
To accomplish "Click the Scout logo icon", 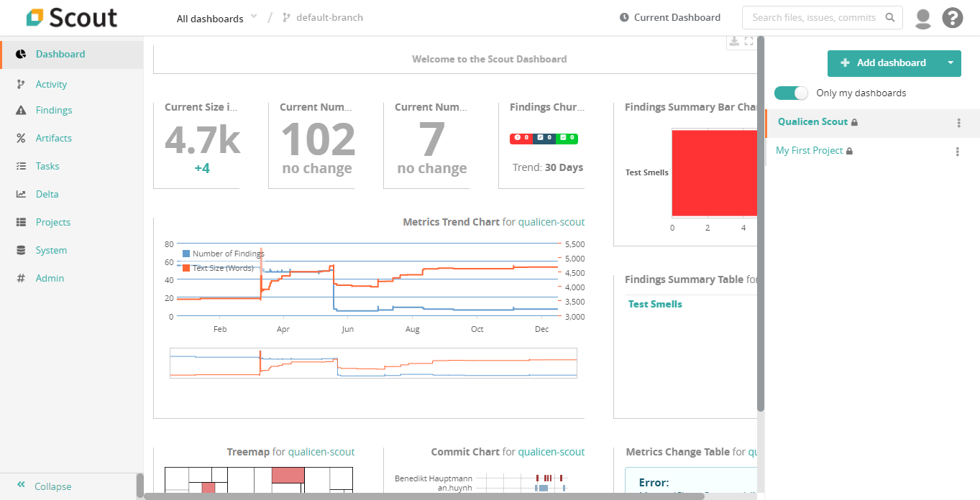I will (x=35, y=18).
